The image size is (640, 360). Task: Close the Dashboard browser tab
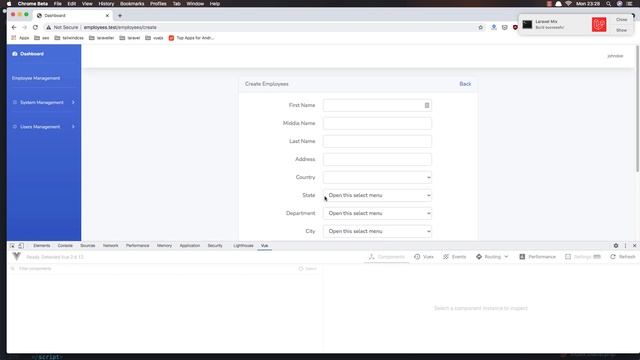[107, 16]
